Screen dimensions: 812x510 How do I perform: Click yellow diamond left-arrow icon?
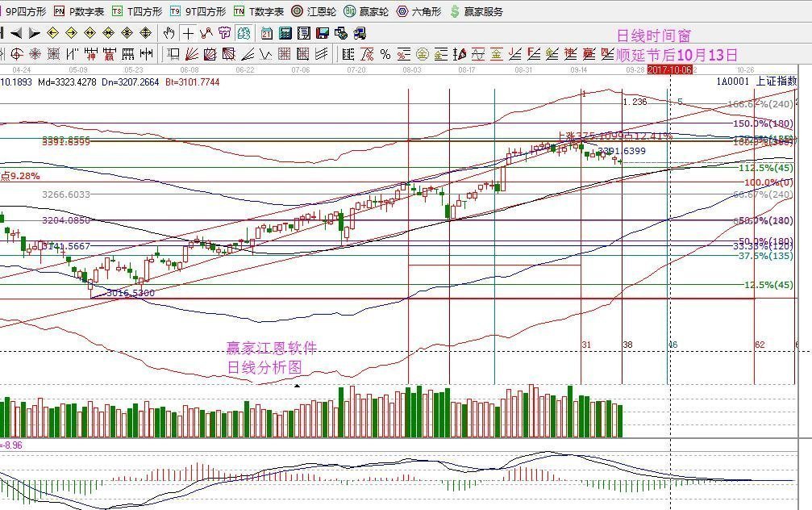(53, 33)
